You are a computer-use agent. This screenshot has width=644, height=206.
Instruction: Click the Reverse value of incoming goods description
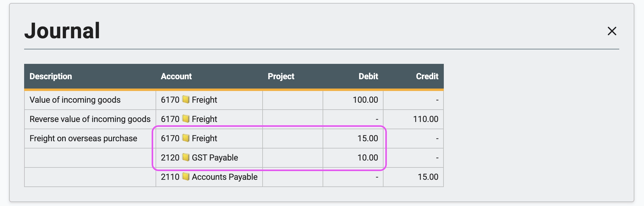pyautogui.click(x=90, y=119)
